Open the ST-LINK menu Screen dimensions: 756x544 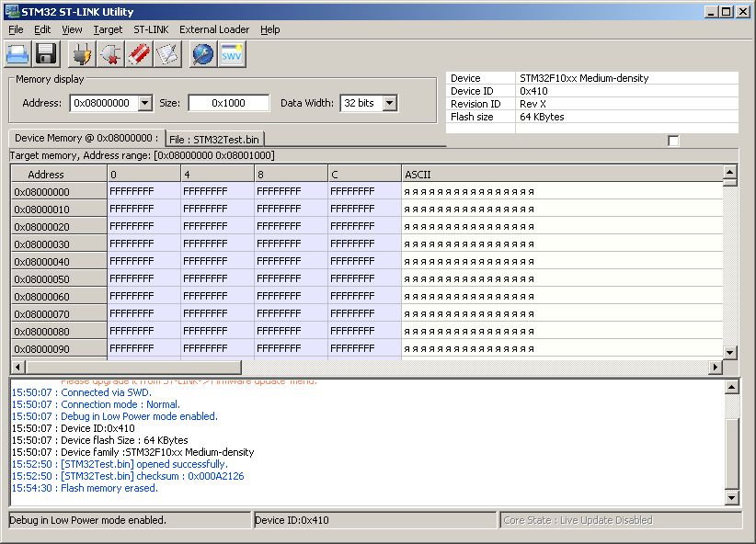pyautogui.click(x=151, y=29)
